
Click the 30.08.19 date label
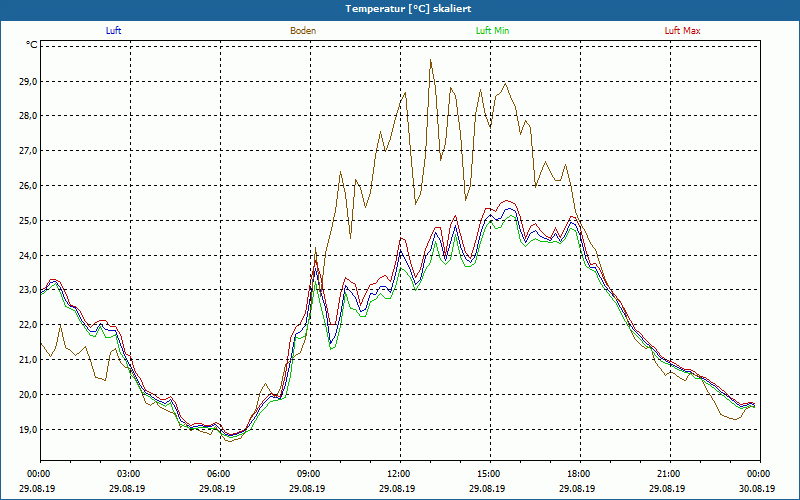pos(757,488)
